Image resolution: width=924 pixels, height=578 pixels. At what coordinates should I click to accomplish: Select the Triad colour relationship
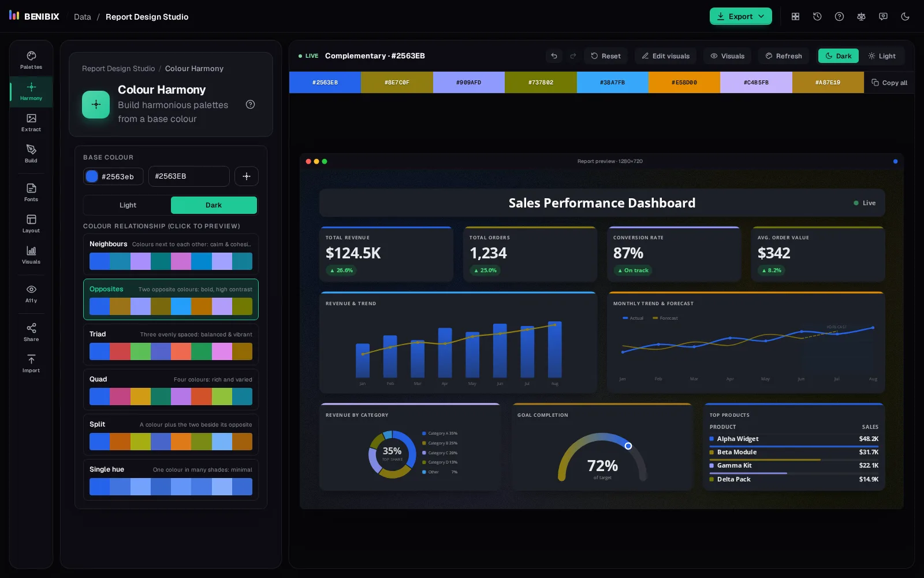click(171, 344)
